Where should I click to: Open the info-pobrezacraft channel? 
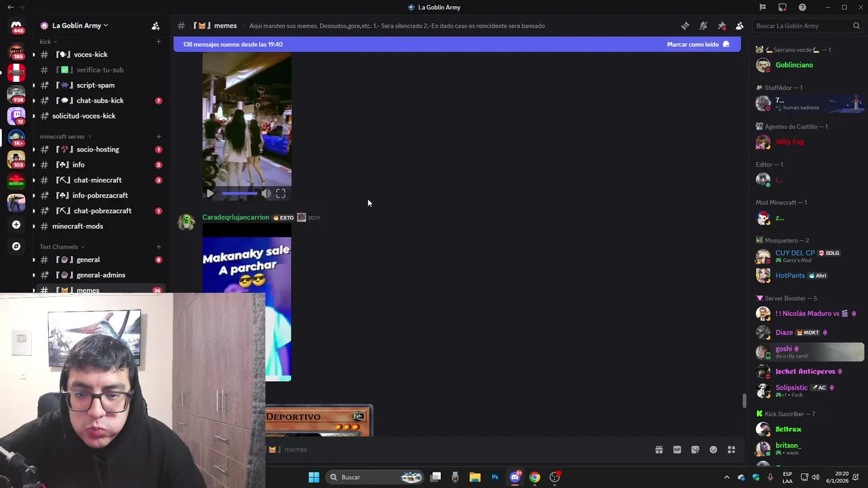click(99, 195)
